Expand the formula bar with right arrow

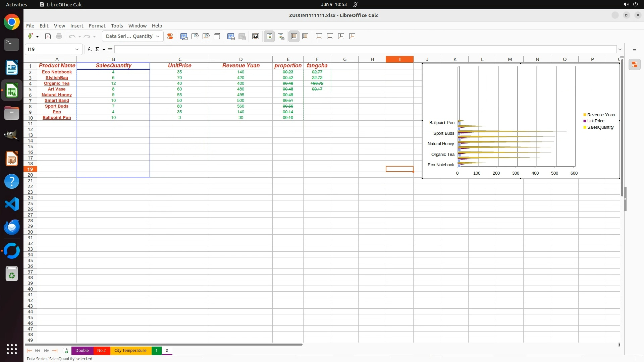(620, 49)
